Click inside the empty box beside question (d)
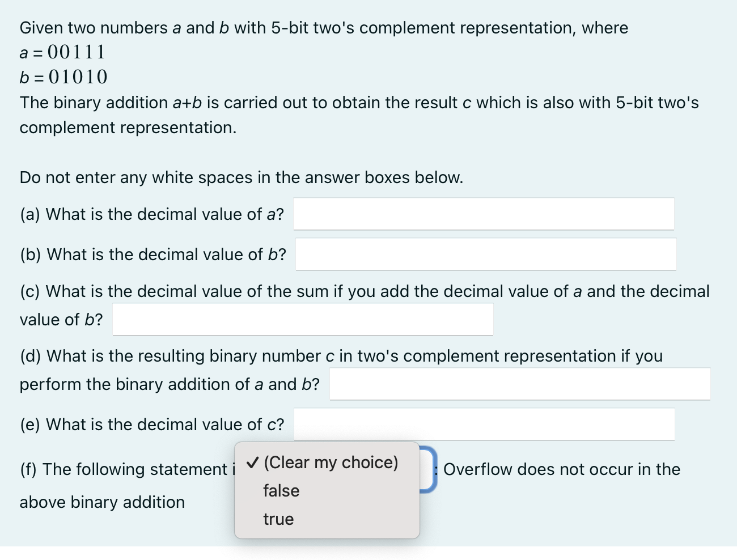 click(x=520, y=384)
